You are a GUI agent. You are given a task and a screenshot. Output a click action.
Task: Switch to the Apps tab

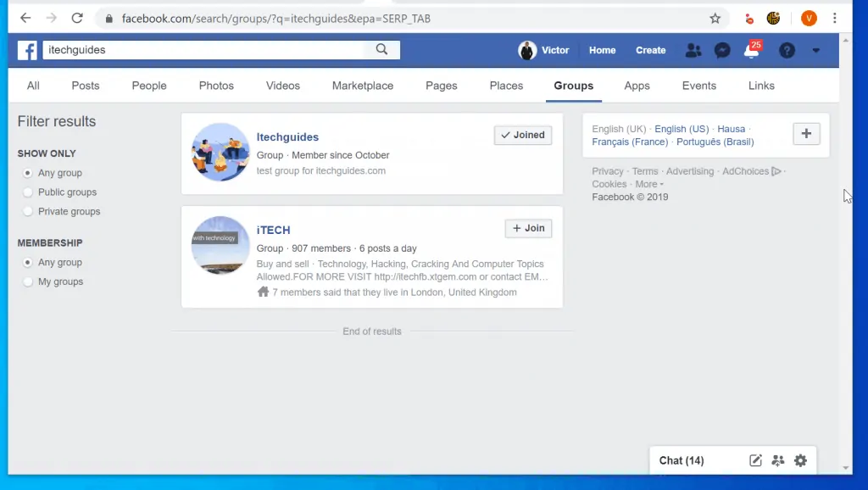pyautogui.click(x=637, y=86)
